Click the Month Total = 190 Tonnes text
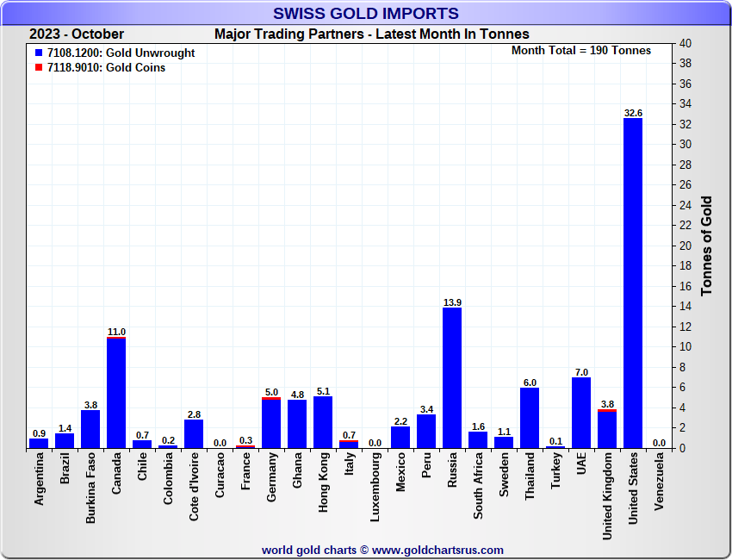The height and width of the screenshot is (560, 732). pos(581,51)
